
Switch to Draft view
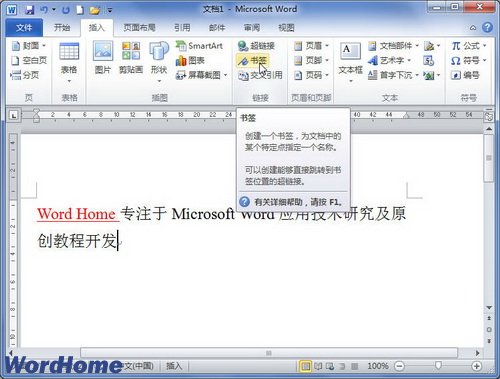point(354,366)
